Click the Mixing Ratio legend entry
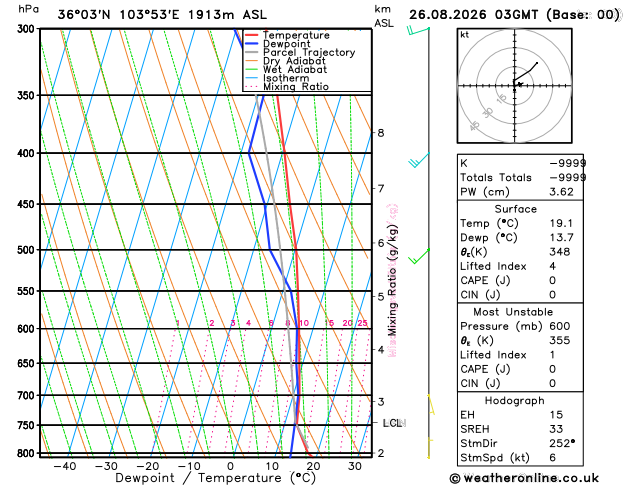Image resolution: width=629 pixels, height=486 pixels. [287, 87]
